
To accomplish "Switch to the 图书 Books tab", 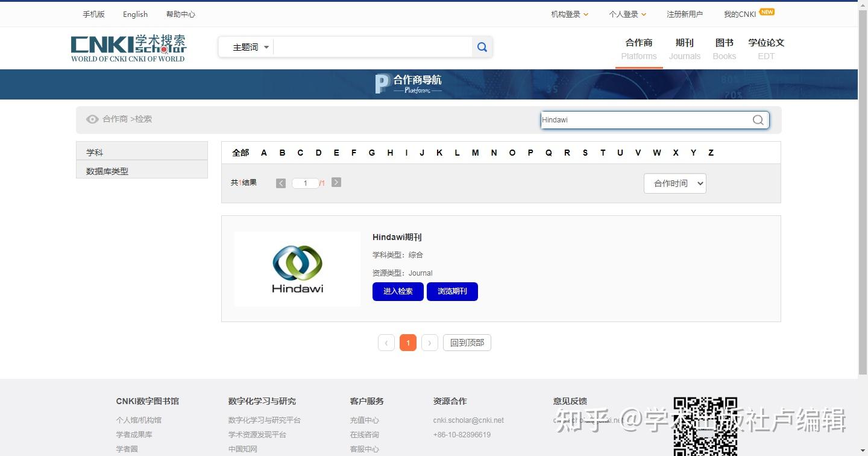I will 725,49.
